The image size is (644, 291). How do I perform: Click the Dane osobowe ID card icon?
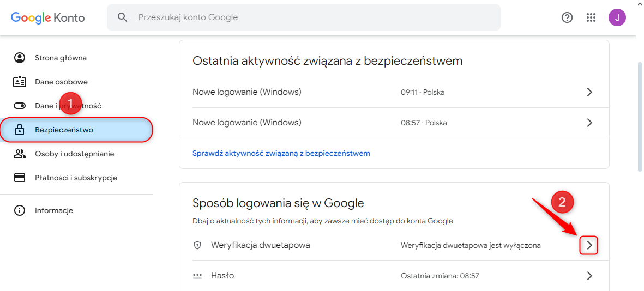(x=20, y=82)
